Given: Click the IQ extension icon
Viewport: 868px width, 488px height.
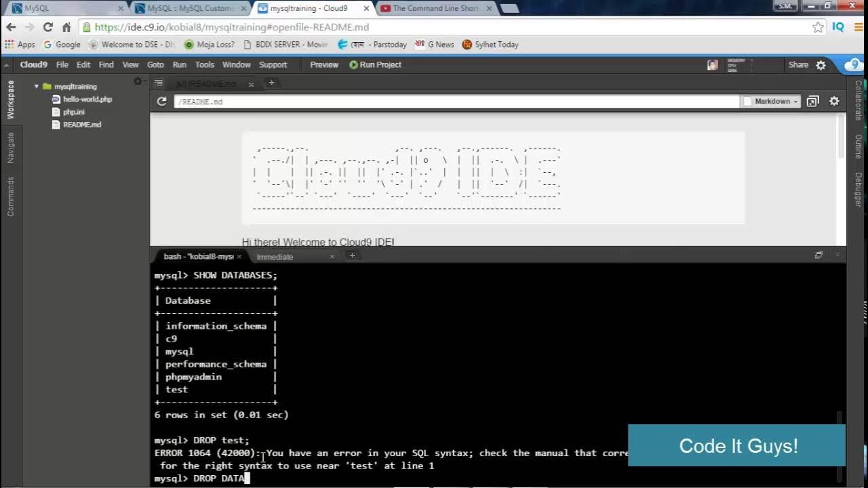Looking at the screenshot, I should [x=838, y=27].
